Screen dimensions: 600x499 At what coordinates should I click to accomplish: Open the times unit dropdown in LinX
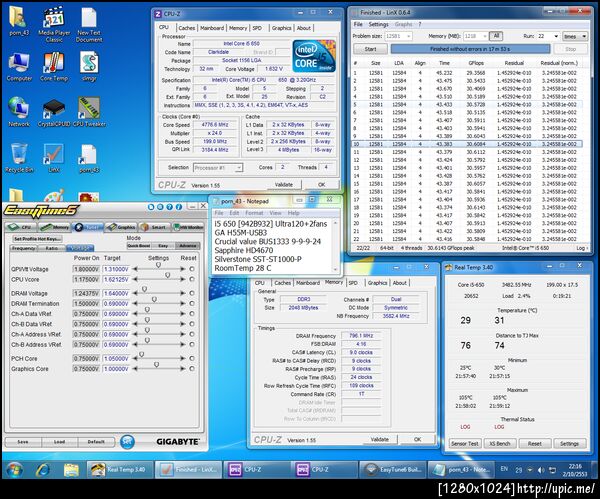(575, 36)
